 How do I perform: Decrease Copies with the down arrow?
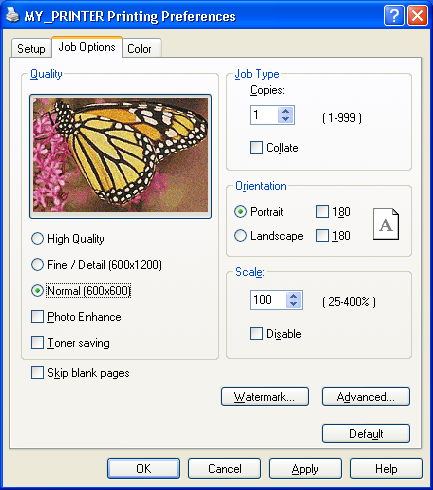(x=285, y=119)
